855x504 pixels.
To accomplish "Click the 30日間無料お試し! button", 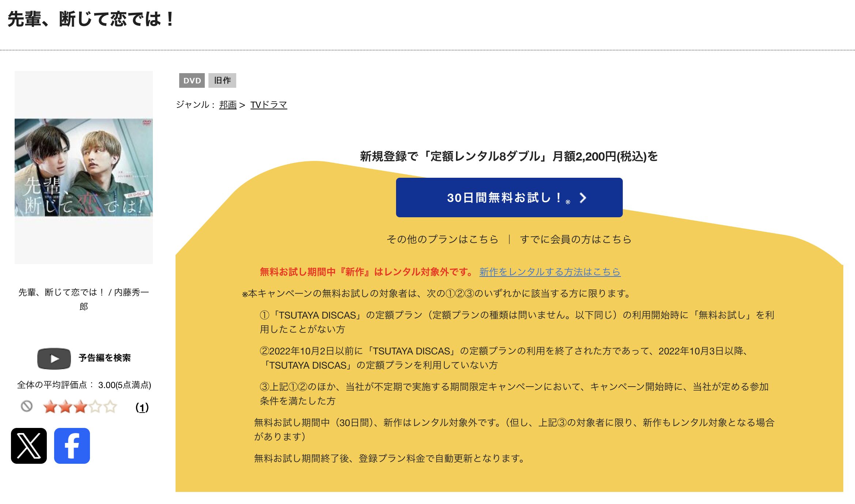I will coord(509,198).
